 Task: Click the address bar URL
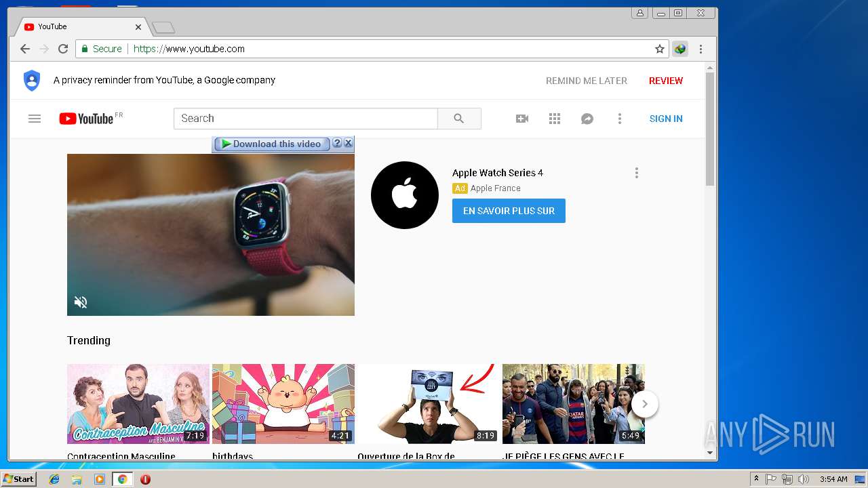point(189,49)
